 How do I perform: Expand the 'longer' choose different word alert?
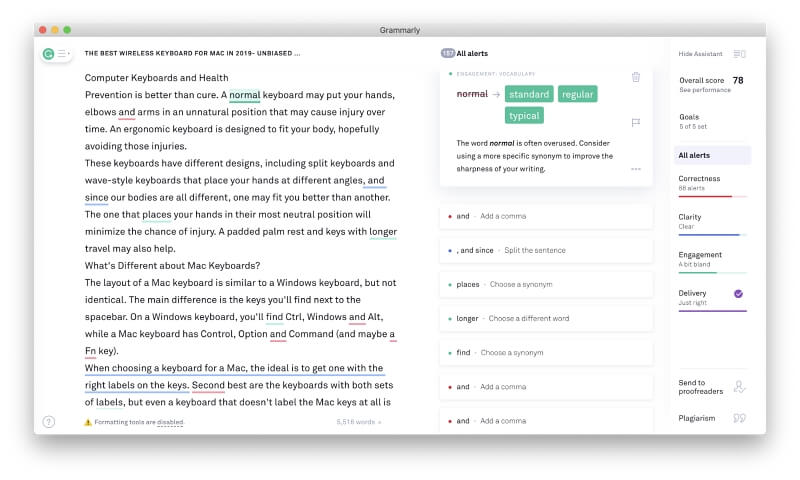545,318
